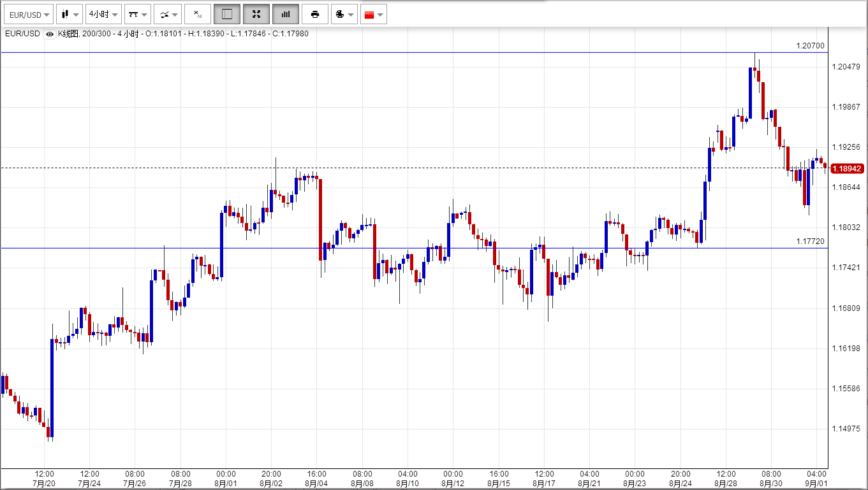Screen dimensions: 868x490
Task: Click the 1.14975 price axis label
Action: (847, 429)
